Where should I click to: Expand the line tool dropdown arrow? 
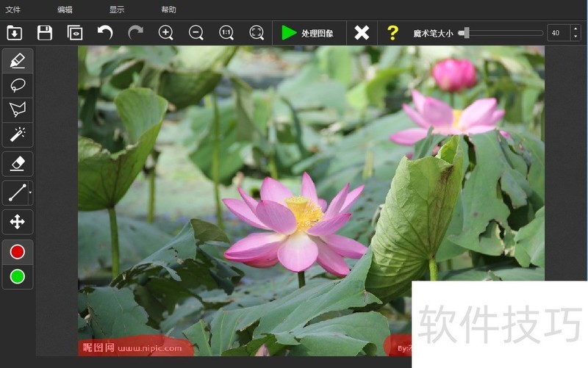(x=30, y=193)
